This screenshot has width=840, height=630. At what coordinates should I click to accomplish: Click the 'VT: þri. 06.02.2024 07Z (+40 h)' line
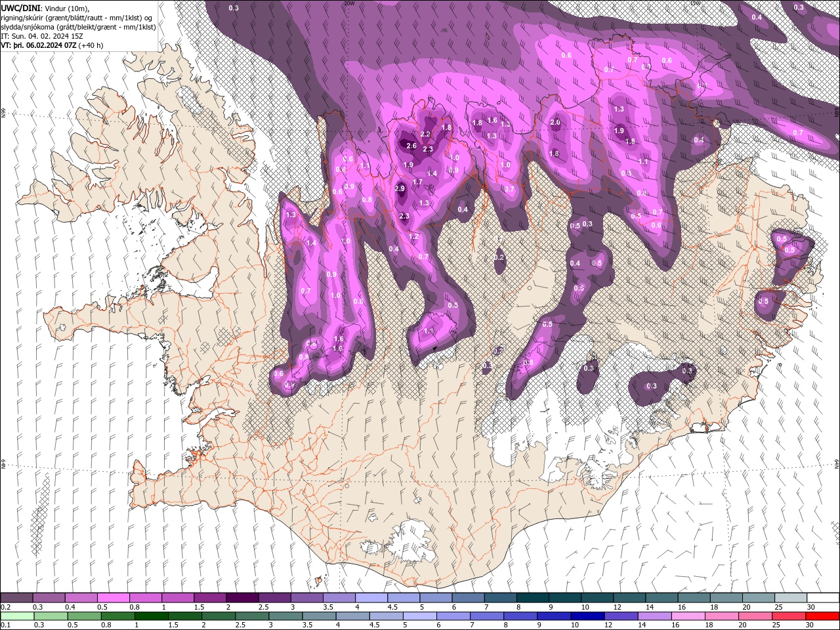[x=52, y=45]
